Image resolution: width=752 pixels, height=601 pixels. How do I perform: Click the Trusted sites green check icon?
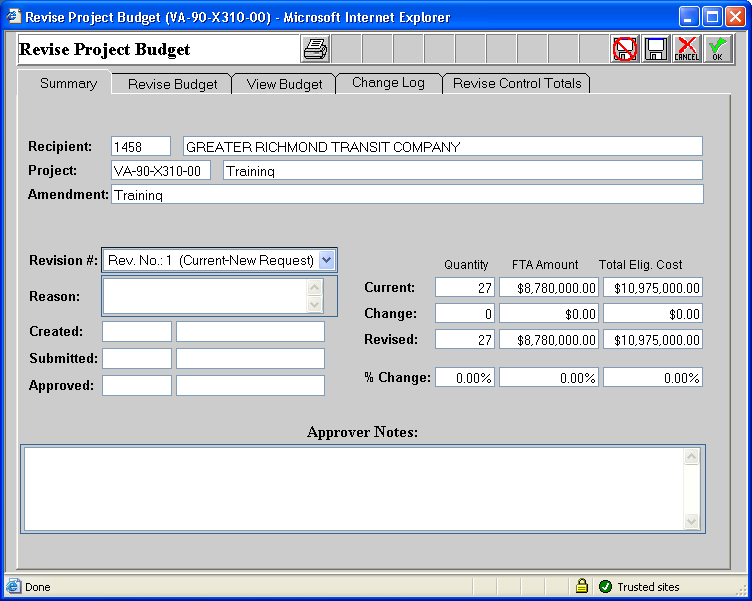[605, 586]
